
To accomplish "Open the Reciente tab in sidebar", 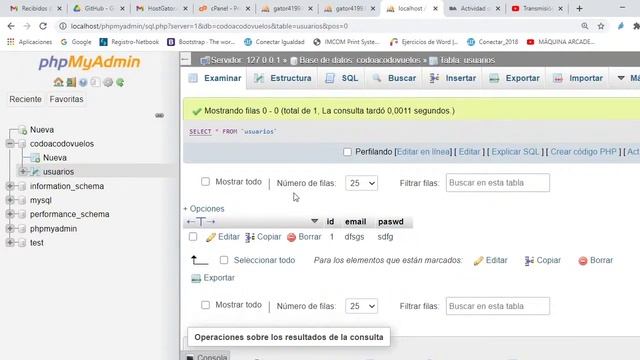I will pos(25,99).
